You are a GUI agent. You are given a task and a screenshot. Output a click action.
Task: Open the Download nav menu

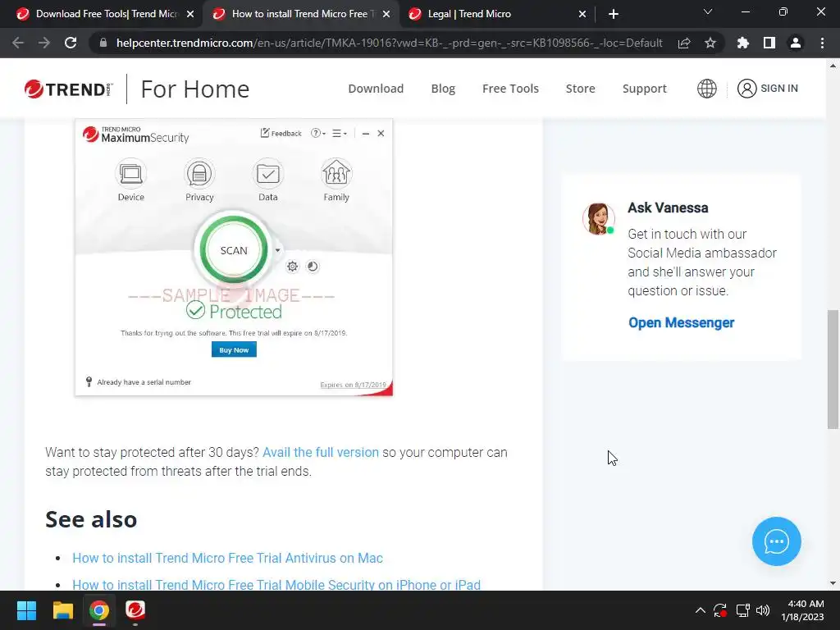point(376,89)
